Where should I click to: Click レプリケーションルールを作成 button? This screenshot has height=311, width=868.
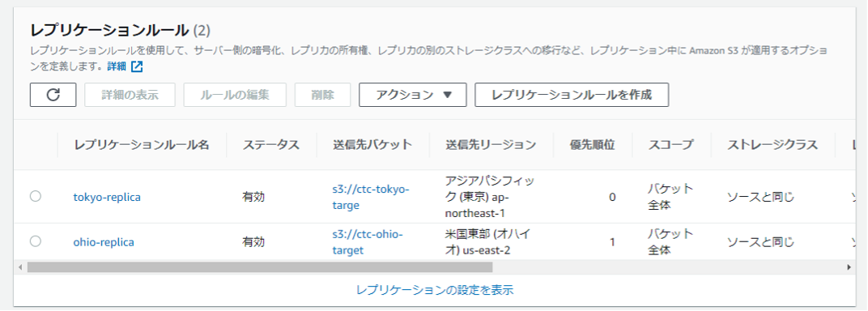pyautogui.click(x=572, y=95)
